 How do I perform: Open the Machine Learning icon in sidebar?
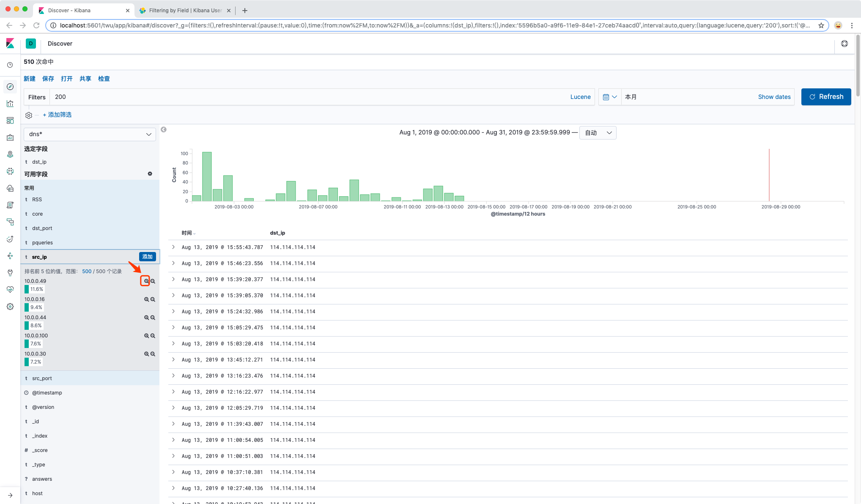click(x=10, y=171)
